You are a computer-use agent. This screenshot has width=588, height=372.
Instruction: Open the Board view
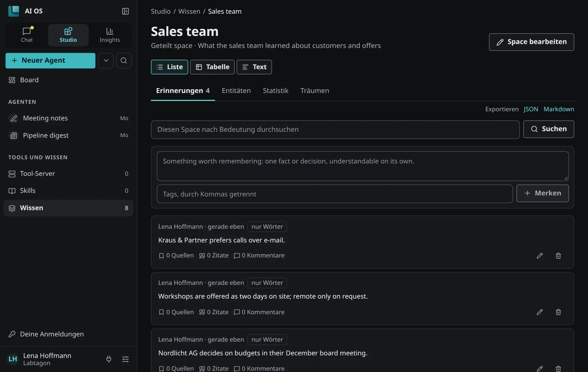pyautogui.click(x=68, y=80)
